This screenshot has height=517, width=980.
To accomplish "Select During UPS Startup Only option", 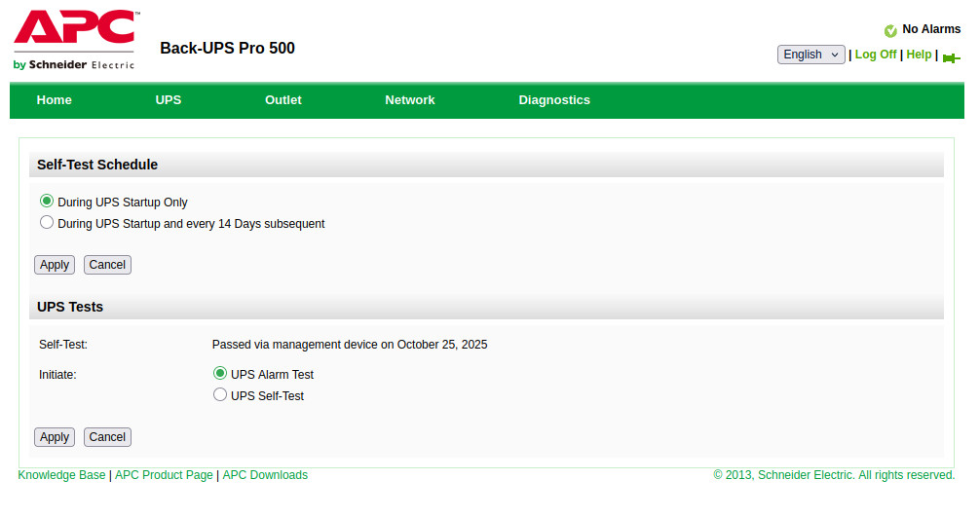I will [47, 202].
